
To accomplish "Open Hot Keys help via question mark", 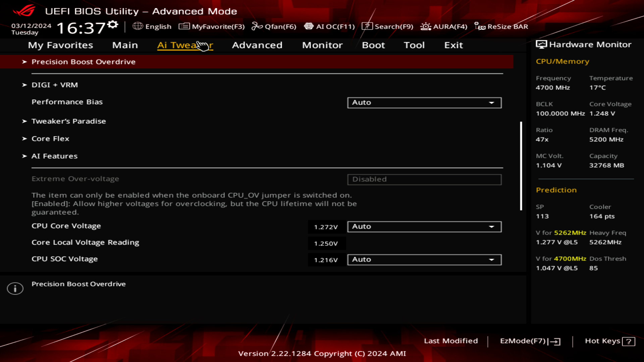I will 629,341.
